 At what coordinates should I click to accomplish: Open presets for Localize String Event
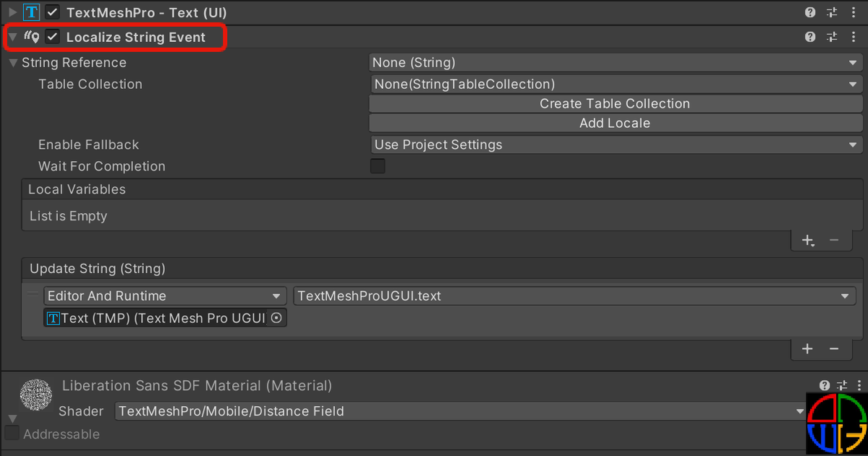(832, 37)
